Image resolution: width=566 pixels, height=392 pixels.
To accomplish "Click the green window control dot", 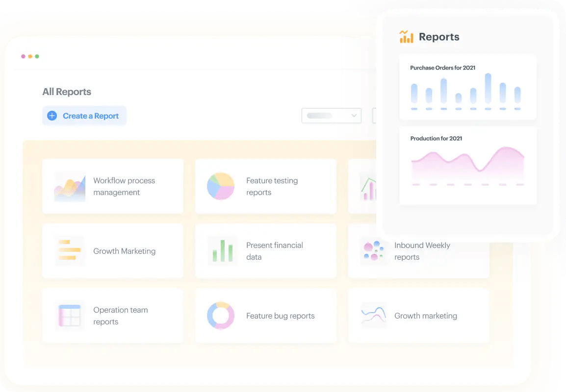I will (38, 56).
